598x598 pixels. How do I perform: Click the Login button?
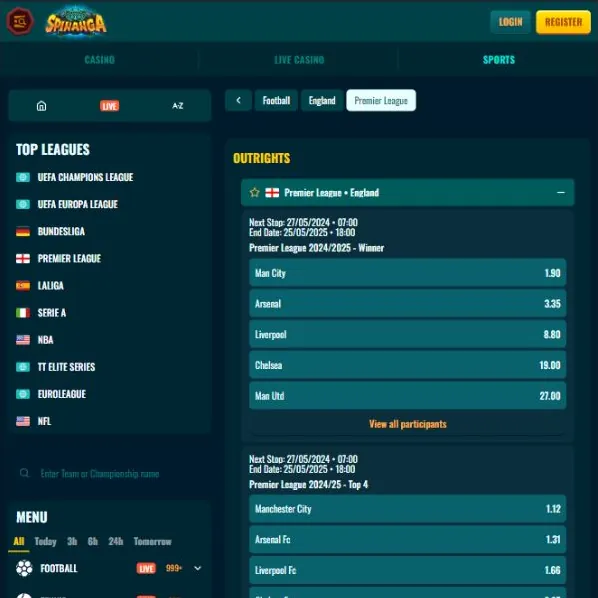click(510, 22)
